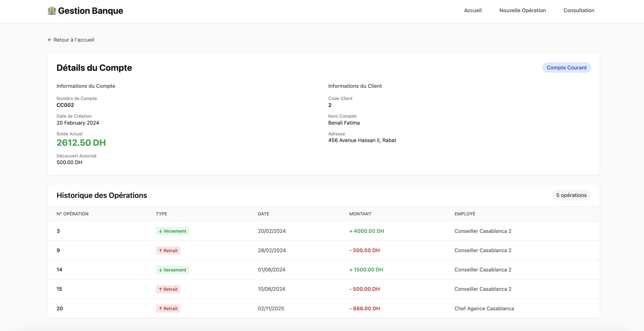Click the N° OPÉRATION column header
Image resolution: width=644 pixels, height=331 pixels.
(73, 214)
